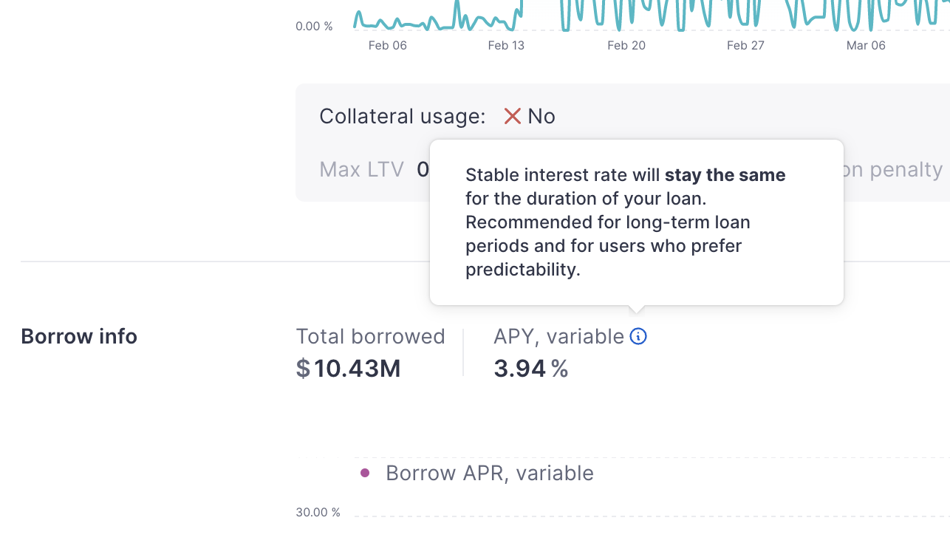
Task: Click the Feb 27 date on chart axis
Action: (x=745, y=46)
